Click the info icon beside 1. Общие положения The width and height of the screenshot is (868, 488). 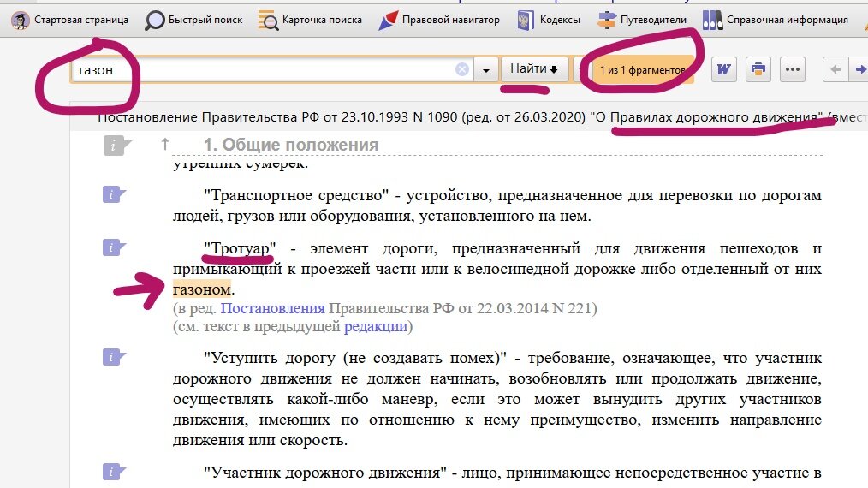point(116,146)
